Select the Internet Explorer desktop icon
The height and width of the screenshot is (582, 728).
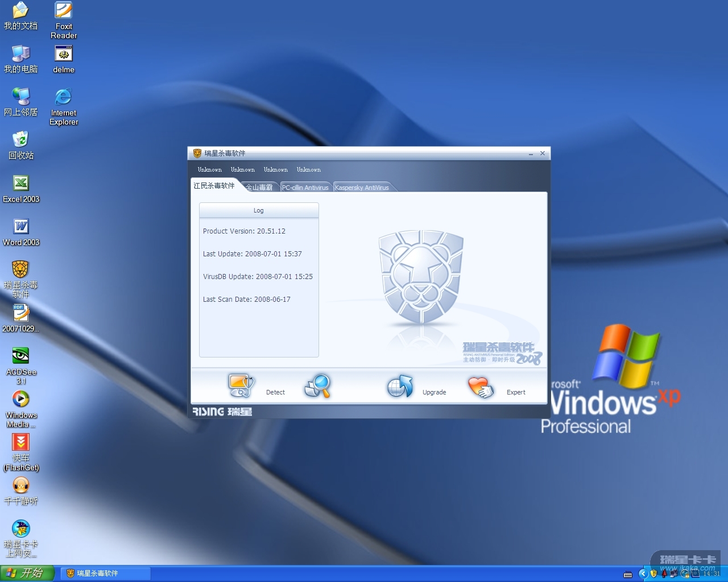coord(64,107)
